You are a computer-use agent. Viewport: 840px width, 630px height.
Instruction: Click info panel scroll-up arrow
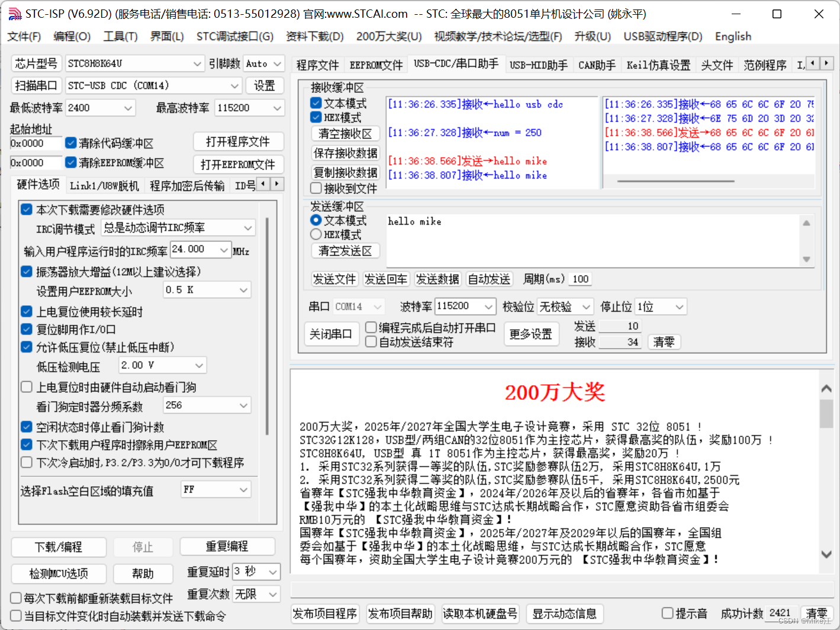point(826,389)
